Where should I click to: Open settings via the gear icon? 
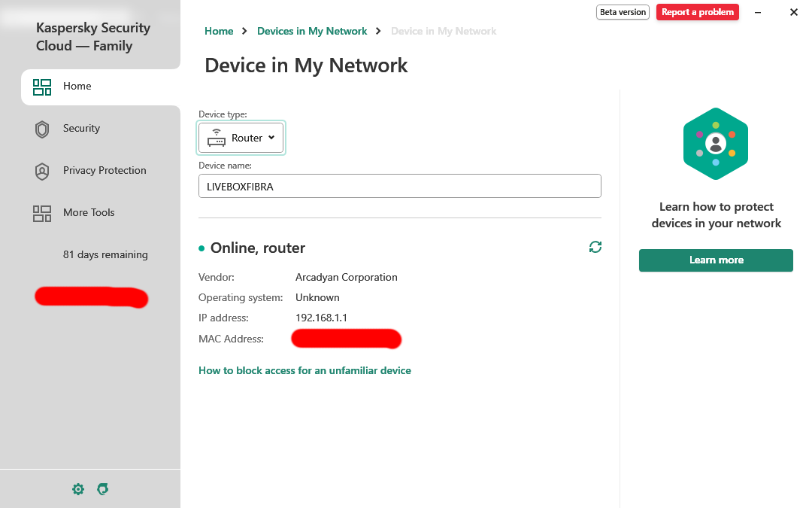[78, 489]
